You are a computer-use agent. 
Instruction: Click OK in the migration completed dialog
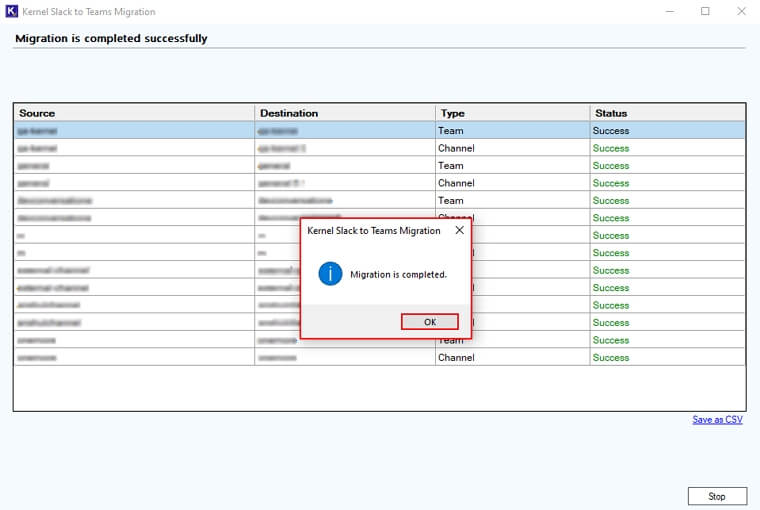(x=429, y=322)
